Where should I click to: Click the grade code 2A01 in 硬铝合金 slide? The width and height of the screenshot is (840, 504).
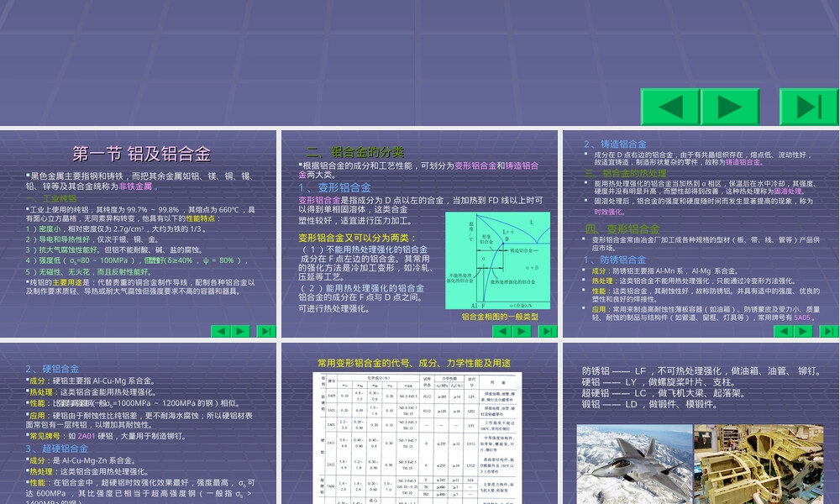87,436
